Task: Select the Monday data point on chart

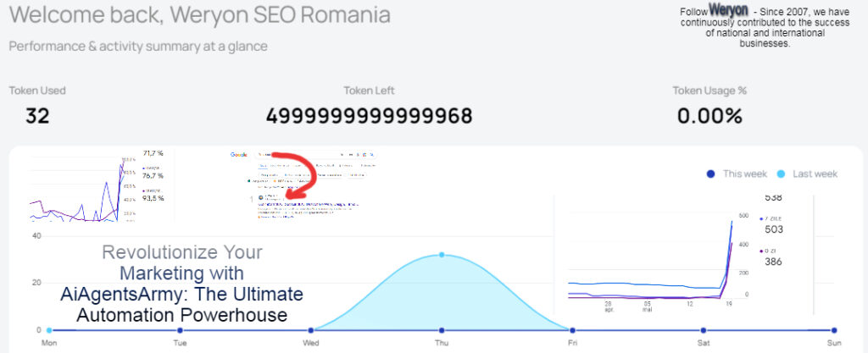Action: pyautogui.click(x=49, y=330)
